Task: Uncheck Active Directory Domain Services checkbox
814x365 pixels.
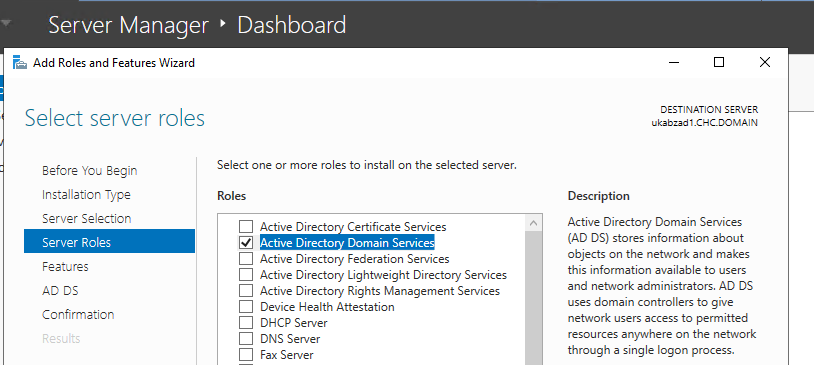Action: point(246,242)
